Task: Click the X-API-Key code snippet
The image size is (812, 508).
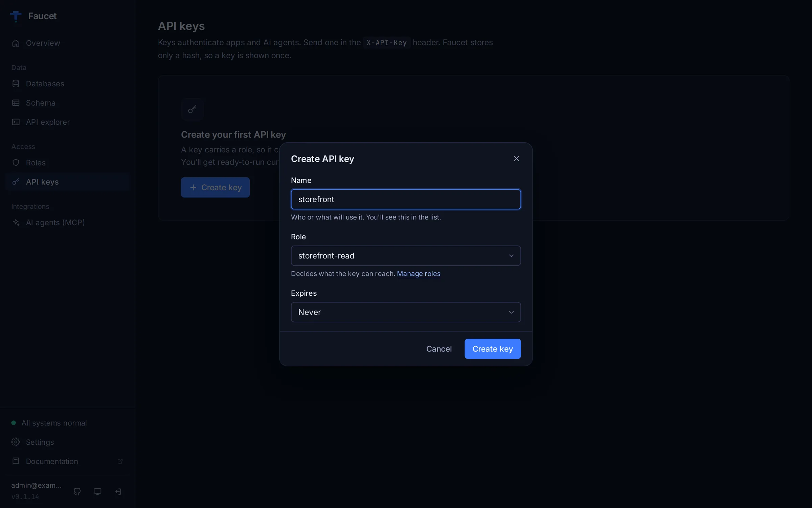Action: coord(387,43)
